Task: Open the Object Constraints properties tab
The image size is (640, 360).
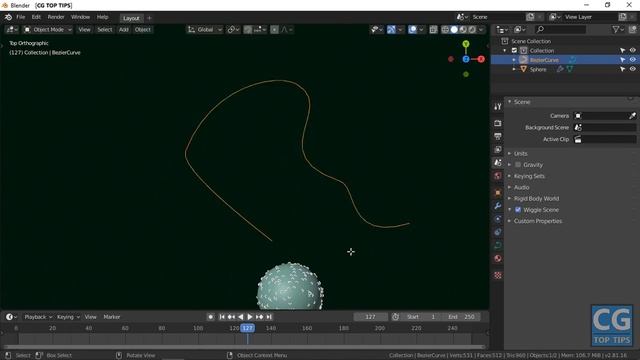Action: (x=498, y=232)
